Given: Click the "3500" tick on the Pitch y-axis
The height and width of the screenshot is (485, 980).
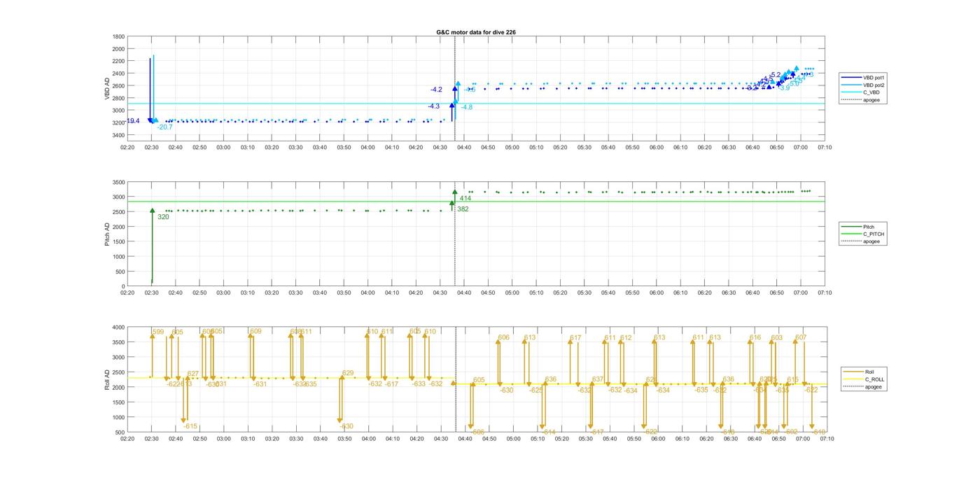Looking at the screenshot, I should click(119, 182).
